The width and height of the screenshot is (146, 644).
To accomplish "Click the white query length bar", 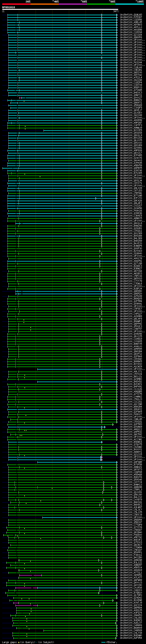I will 60,10.
